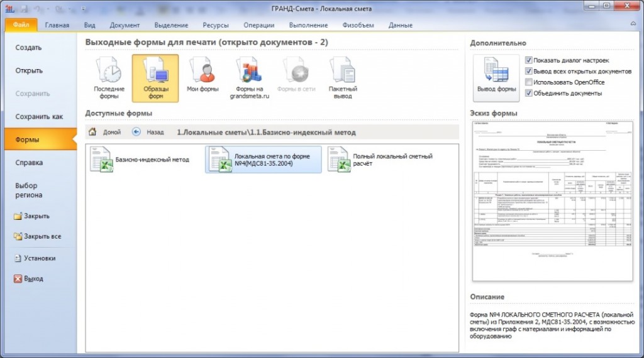Image resolution: width=644 pixels, height=358 pixels.
Task: Open the Мои формы category
Action: (203, 75)
